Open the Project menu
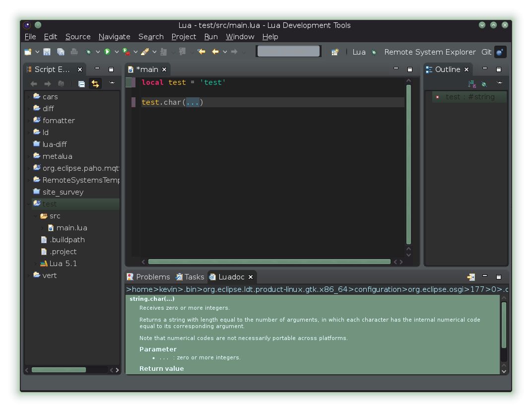The height and width of the screenshot is (412, 532). tap(184, 37)
